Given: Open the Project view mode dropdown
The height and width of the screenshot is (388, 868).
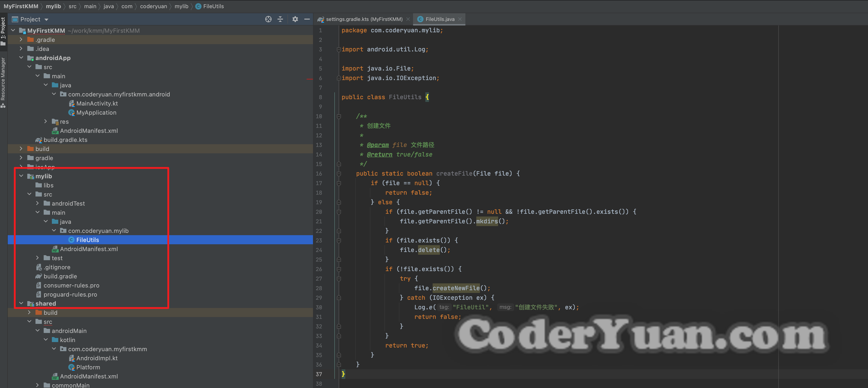Looking at the screenshot, I should pyautogui.click(x=46, y=20).
